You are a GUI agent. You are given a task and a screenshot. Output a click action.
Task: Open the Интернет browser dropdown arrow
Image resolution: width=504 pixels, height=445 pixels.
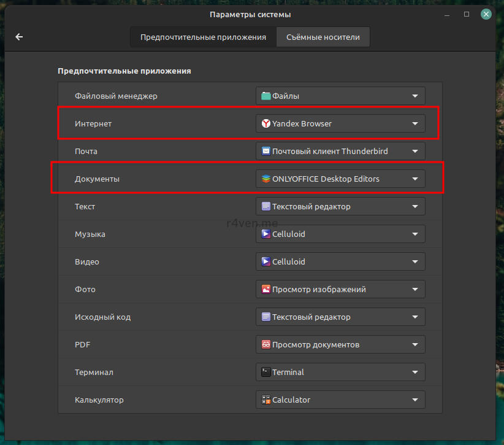coord(415,123)
